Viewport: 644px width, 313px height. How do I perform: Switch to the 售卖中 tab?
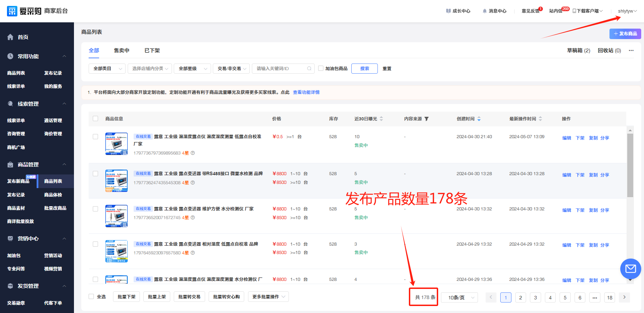[121, 51]
